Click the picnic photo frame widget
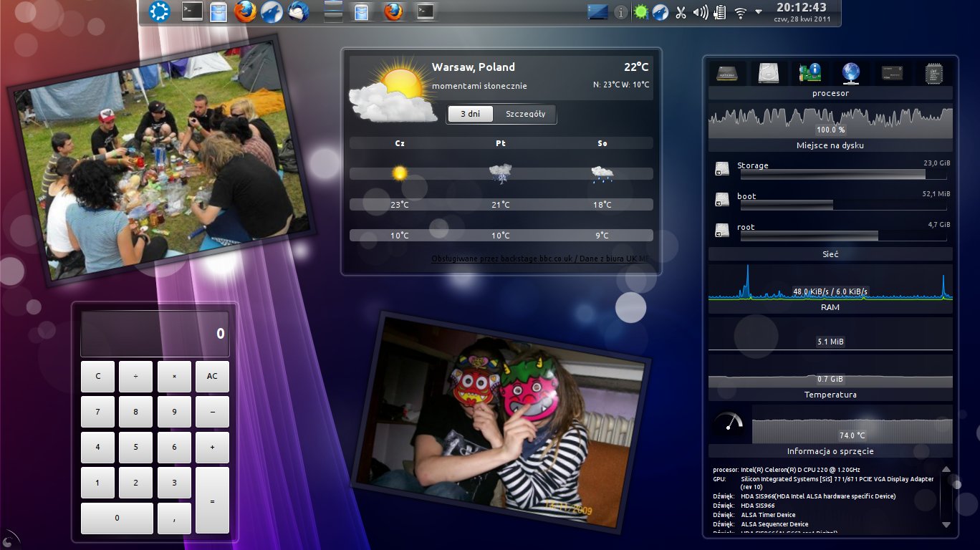This screenshot has width=980, height=550. point(162,161)
